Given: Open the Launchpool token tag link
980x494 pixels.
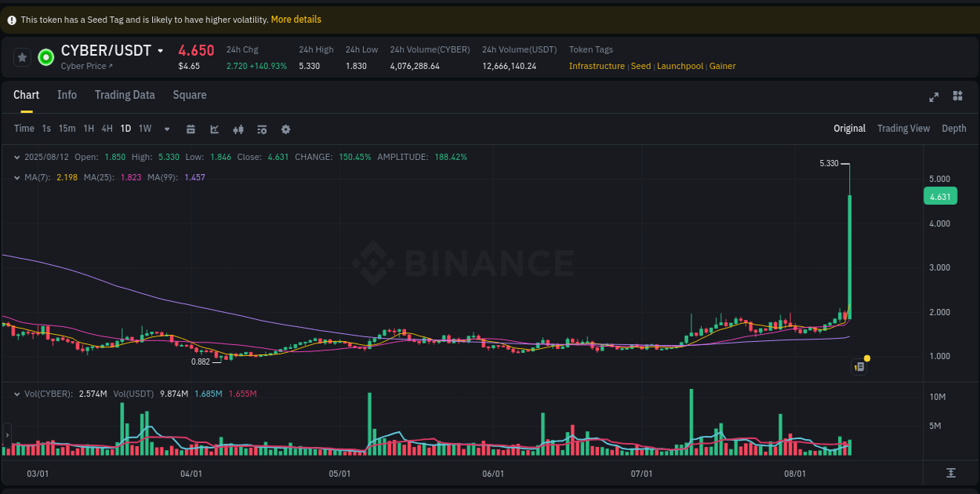Looking at the screenshot, I should (680, 66).
